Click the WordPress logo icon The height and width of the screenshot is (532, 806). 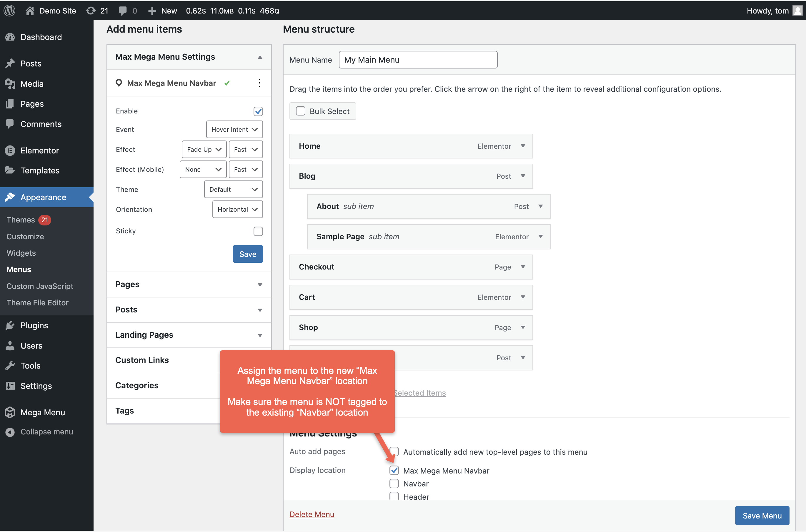tap(9, 11)
